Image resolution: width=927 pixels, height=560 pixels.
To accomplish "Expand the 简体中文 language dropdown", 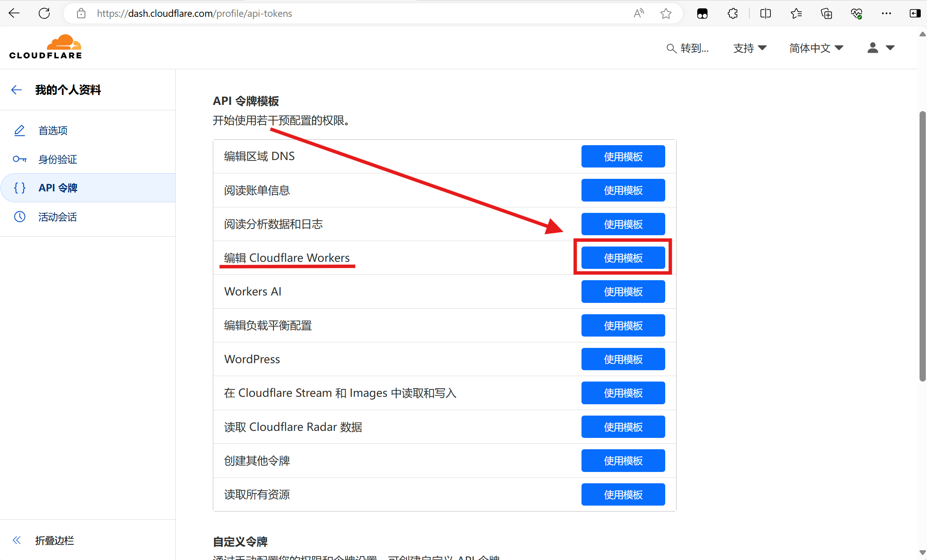I will [816, 48].
